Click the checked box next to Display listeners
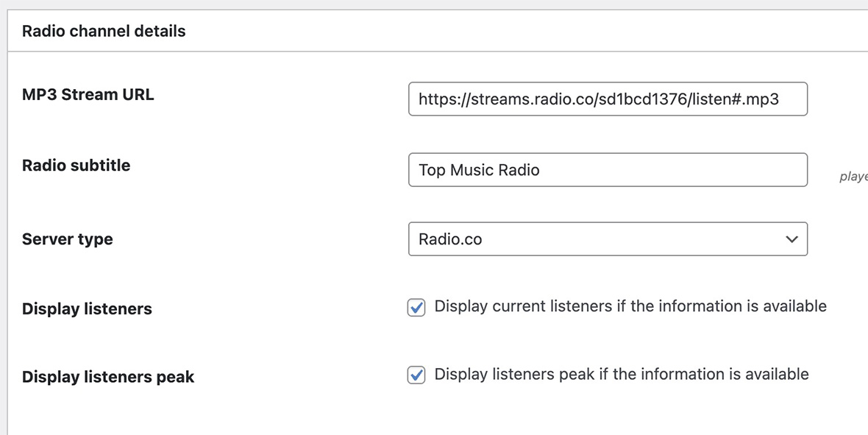The height and width of the screenshot is (435, 868). [x=416, y=307]
